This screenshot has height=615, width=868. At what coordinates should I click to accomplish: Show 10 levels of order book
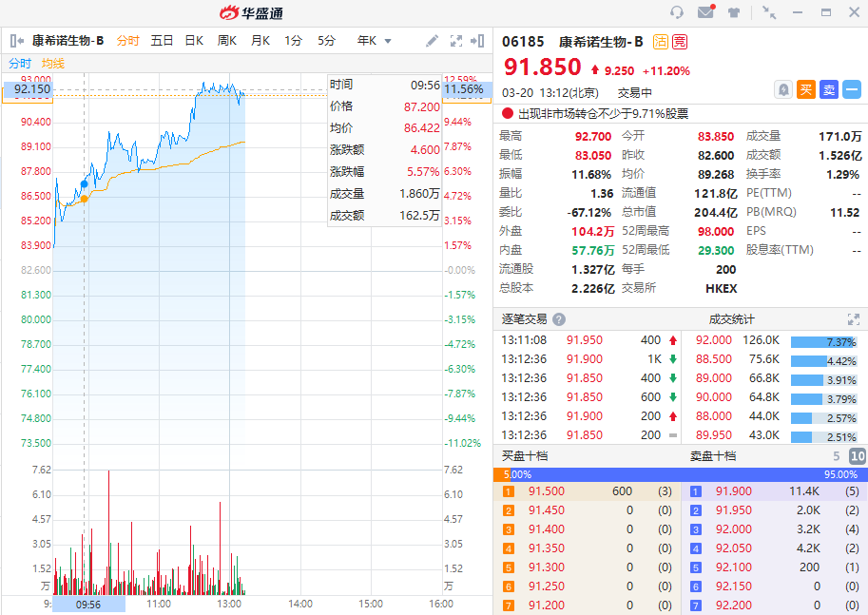[x=858, y=456]
